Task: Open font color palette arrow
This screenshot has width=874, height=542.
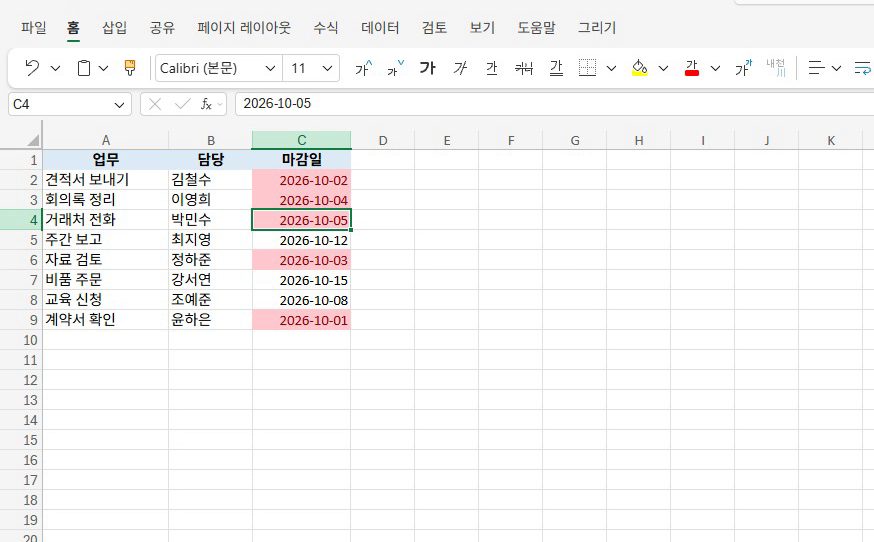Action: point(715,68)
